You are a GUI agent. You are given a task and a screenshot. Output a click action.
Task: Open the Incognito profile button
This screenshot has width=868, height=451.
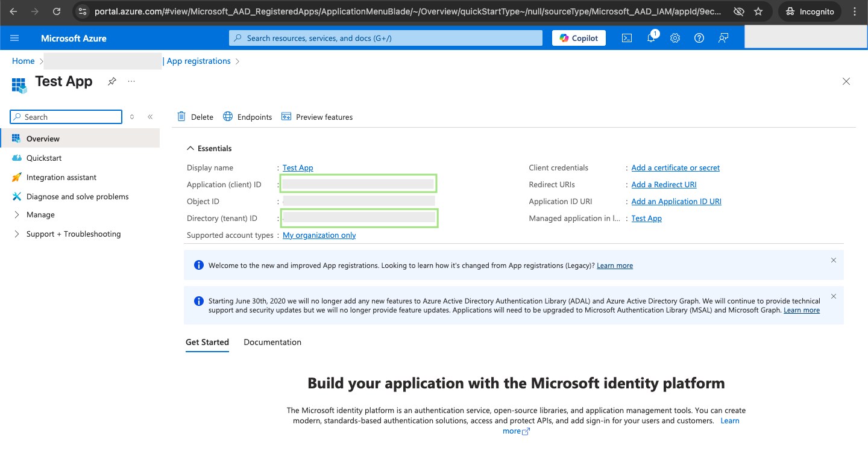(x=810, y=11)
